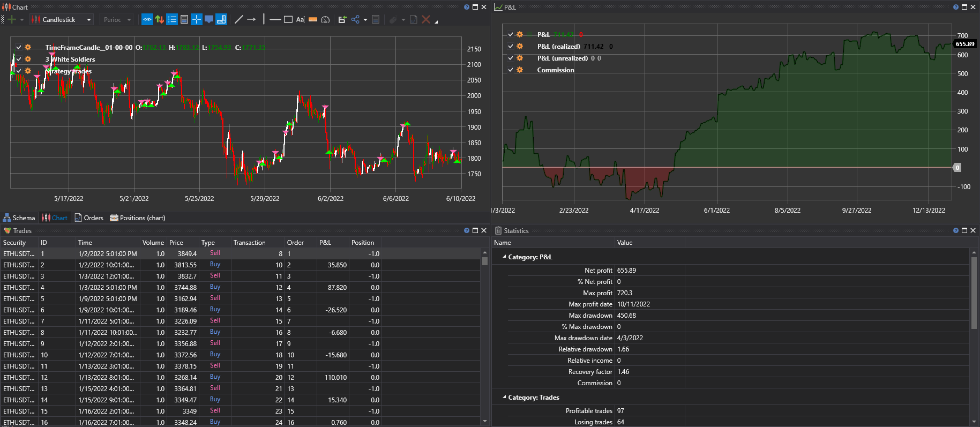Uncheck TimeFrameCandle series checkbox
Viewport: 980px width, 427px height.
tap(19, 47)
